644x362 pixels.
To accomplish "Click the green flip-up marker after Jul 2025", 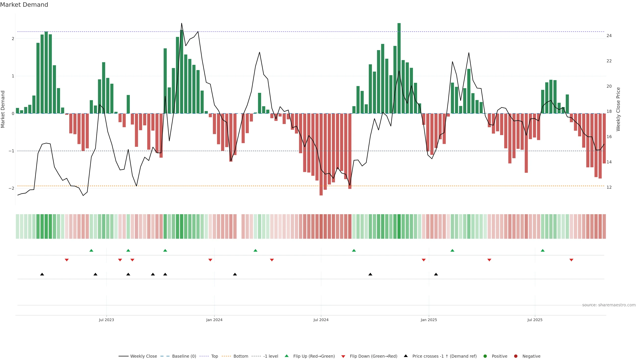I will [x=543, y=250].
